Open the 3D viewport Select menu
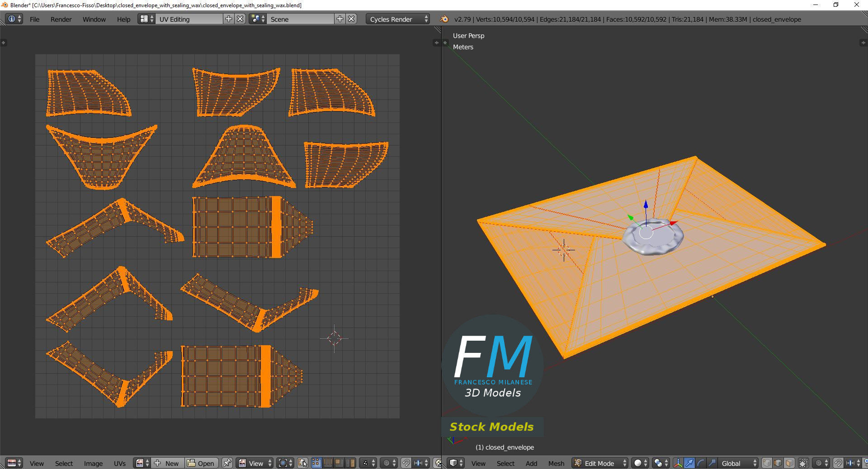This screenshot has height=469, width=868. click(505, 463)
